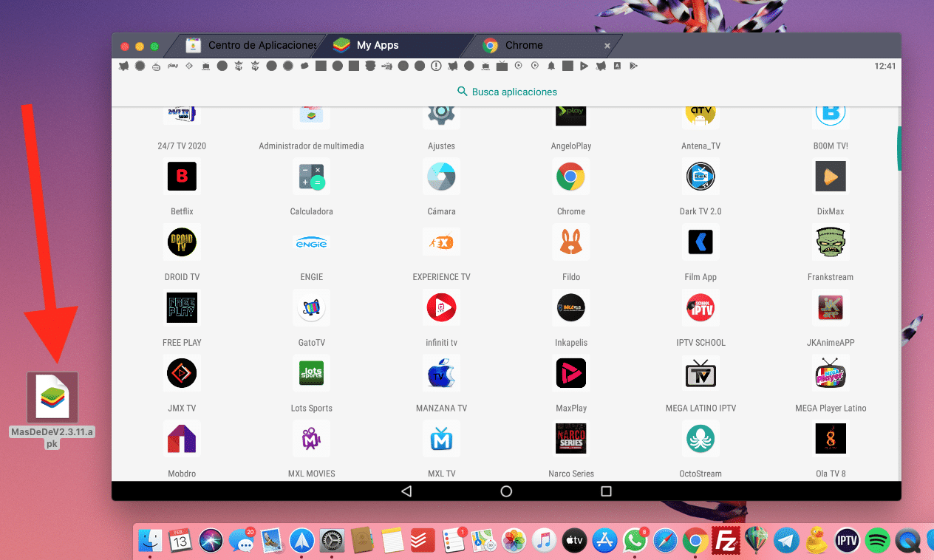Open MaxPlay
The image size is (934, 560).
pyautogui.click(x=570, y=373)
